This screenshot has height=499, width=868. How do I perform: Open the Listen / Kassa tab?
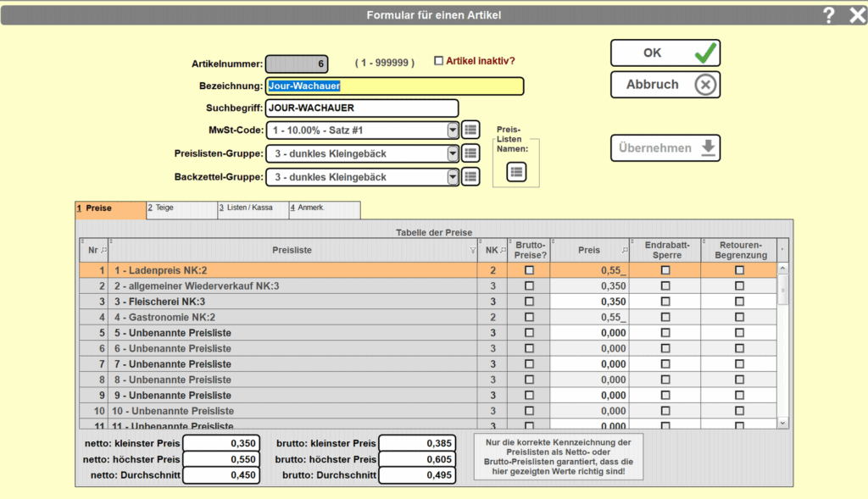click(253, 209)
